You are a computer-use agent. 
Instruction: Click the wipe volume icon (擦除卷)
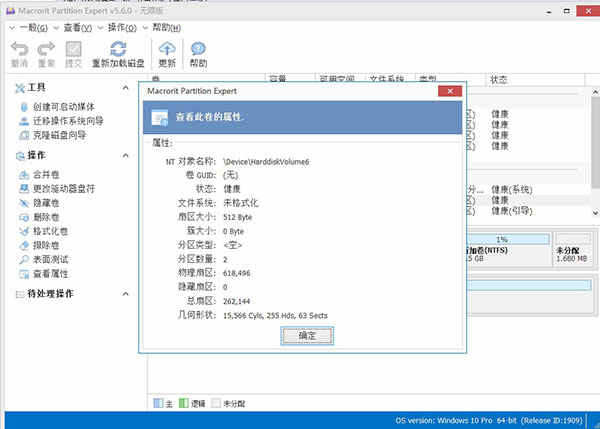point(24,245)
